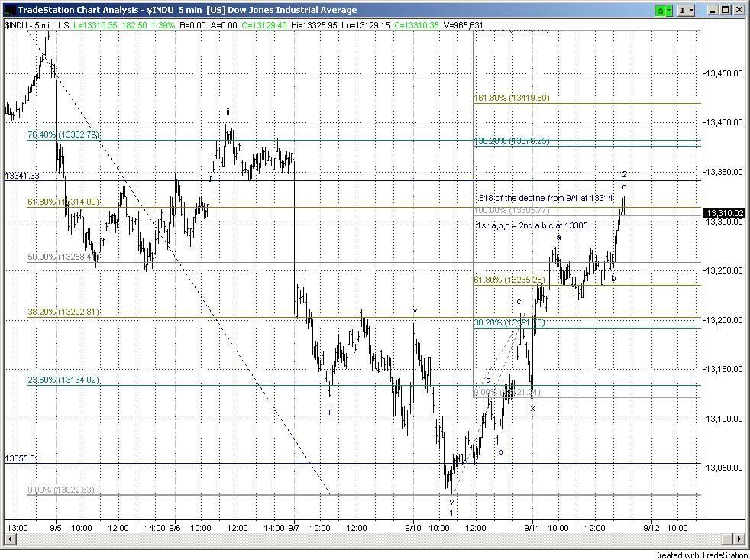The height and width of the screenshot is (560, 750).
Task: Select the current price marker 13,310.02
Action: click(724, 213)
